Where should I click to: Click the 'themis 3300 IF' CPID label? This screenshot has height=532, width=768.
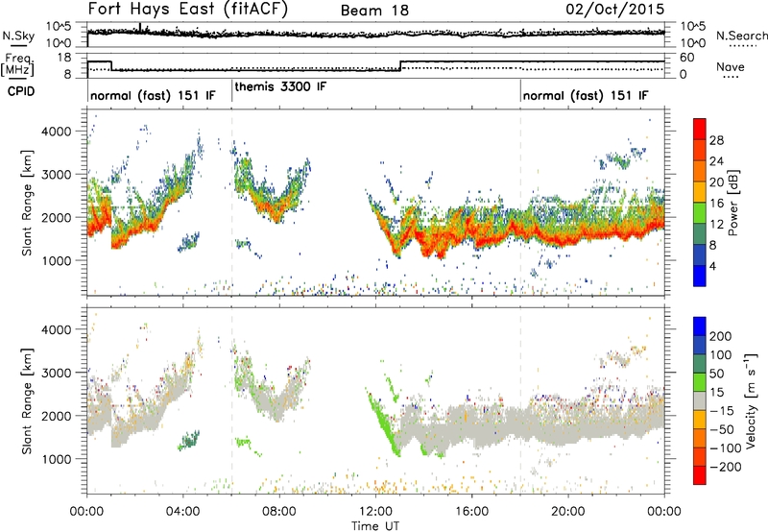[280, 86]
